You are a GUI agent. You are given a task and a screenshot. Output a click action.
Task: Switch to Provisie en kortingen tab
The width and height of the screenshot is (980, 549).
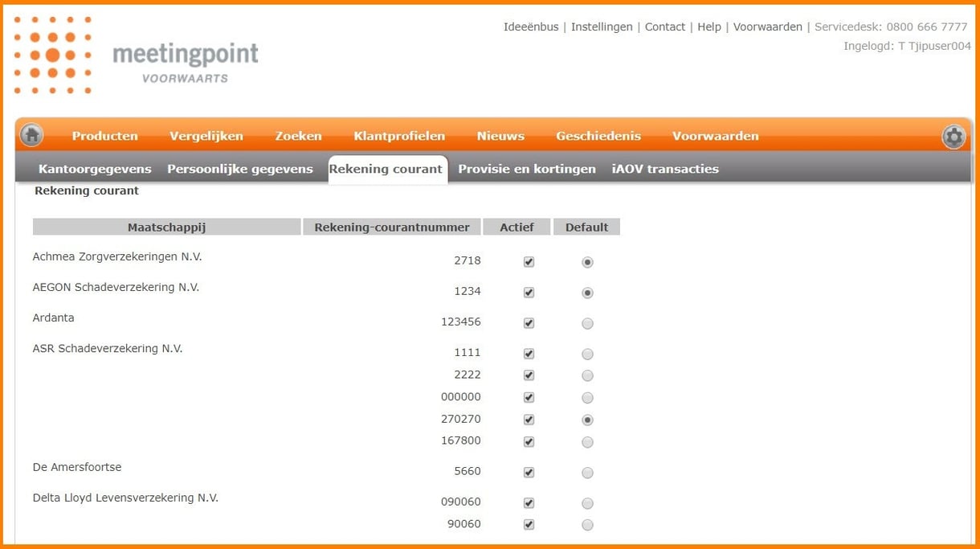pyautogui.click(x=527, y=169)
